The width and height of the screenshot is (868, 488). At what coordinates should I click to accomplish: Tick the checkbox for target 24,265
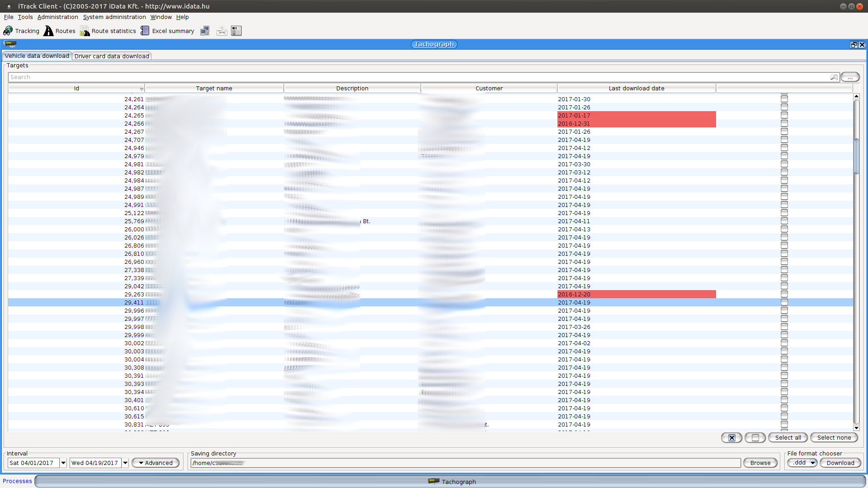[784, 116]
